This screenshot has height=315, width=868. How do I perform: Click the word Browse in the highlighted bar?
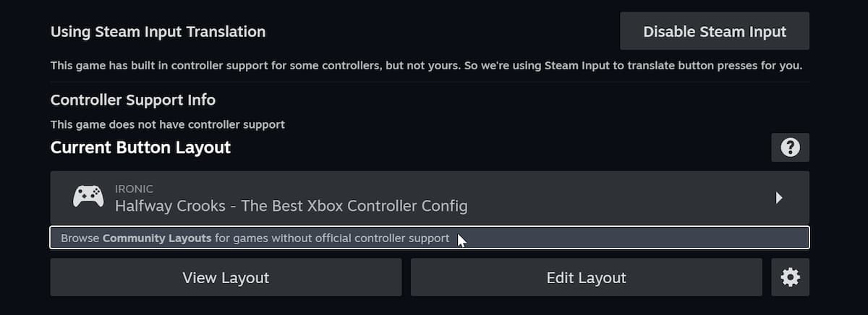[x=80, y=238]
